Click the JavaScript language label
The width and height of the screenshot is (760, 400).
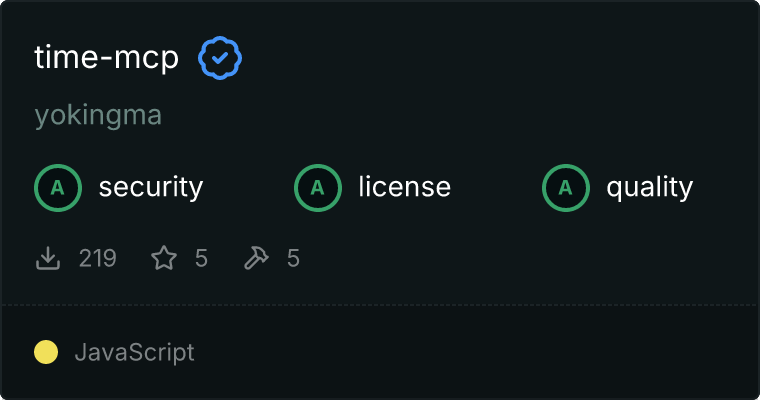click(134, 352)
